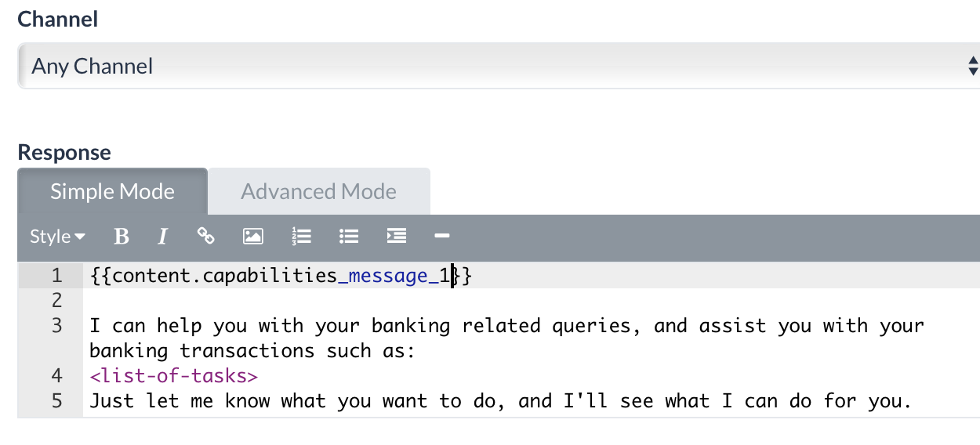Insert an image using the picture icon
This screenshot has width=980, height=445.
[x=252, y=236]
